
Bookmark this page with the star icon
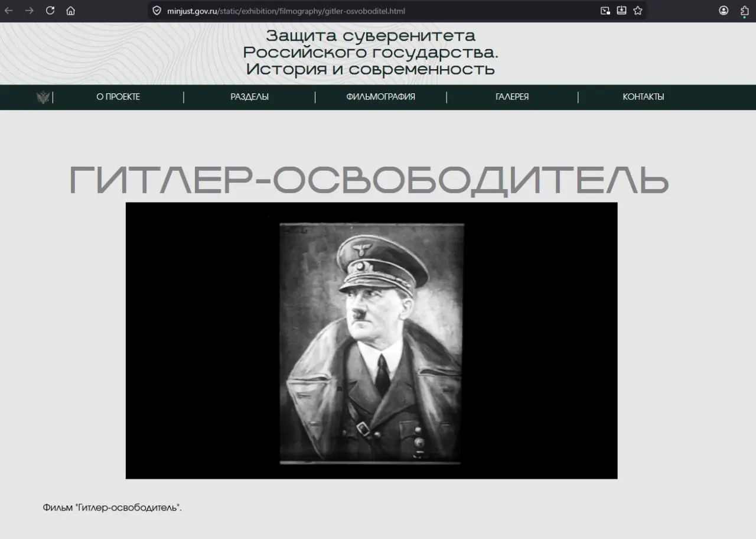pyautogui.click(x=638, y=11)
